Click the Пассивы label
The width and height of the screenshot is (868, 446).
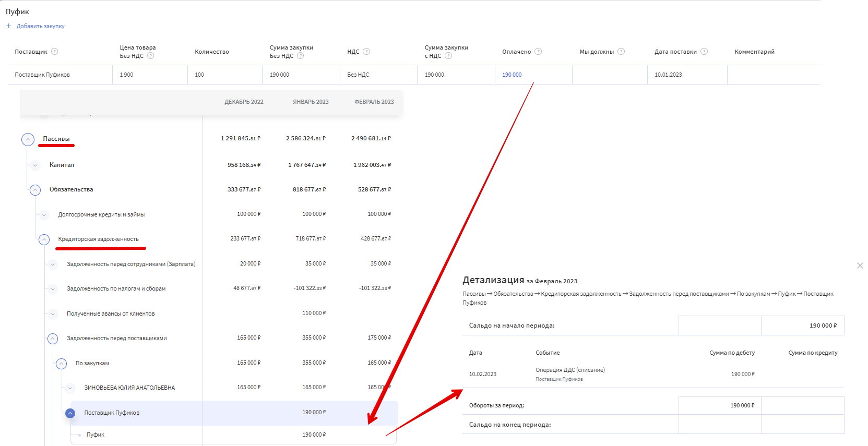click(x=56, y=139)
